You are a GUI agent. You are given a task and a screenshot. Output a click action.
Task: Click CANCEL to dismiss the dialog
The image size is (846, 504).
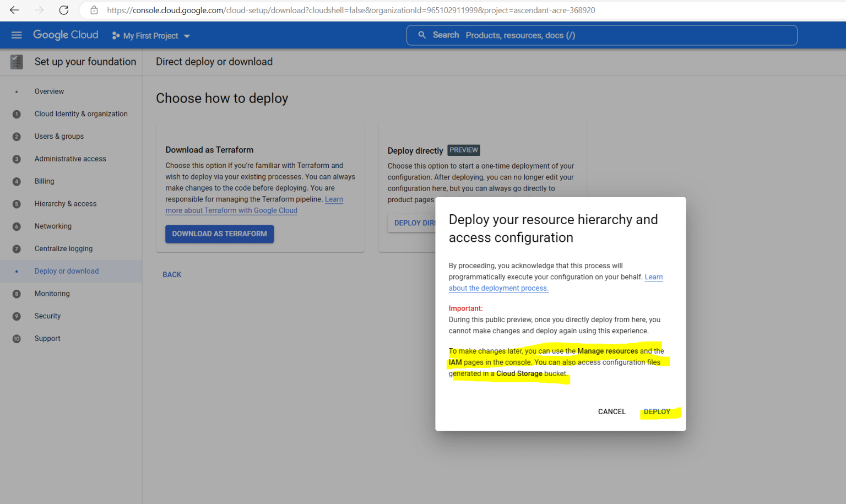611,411
